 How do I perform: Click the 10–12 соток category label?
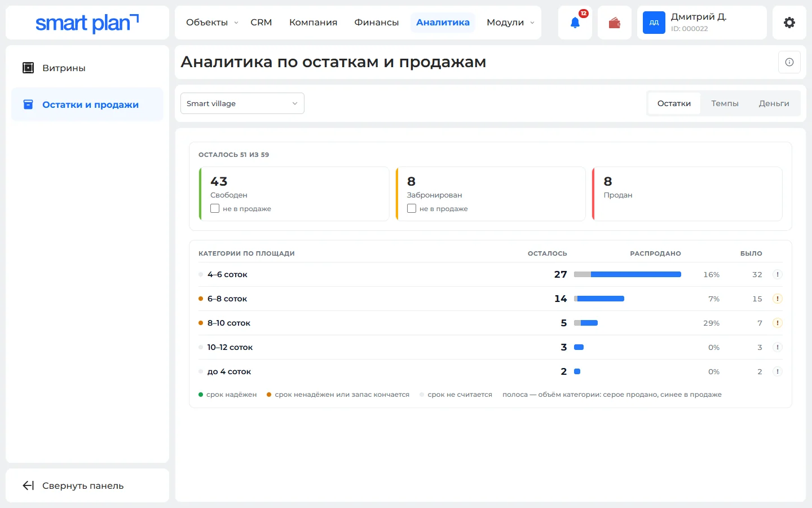(230, 348)
